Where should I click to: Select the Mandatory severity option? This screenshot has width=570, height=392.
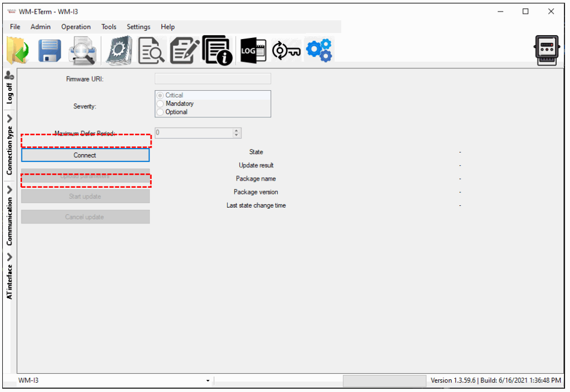click(x=160, y=104)
